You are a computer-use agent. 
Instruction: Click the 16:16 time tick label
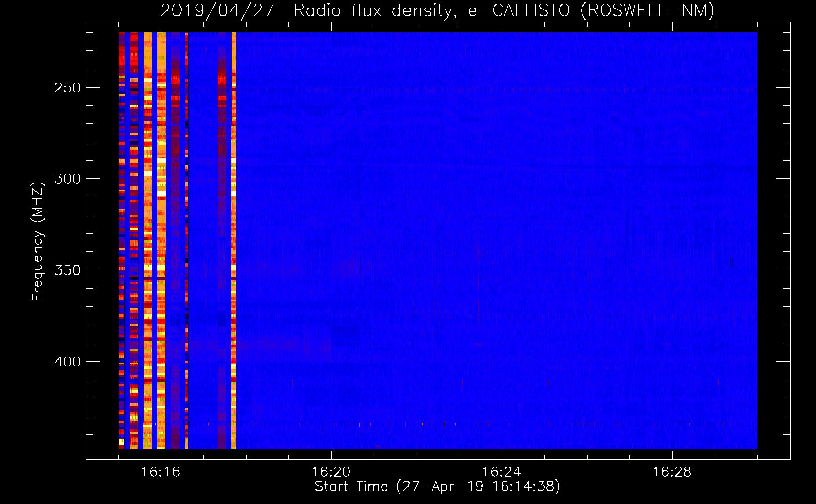161,472
